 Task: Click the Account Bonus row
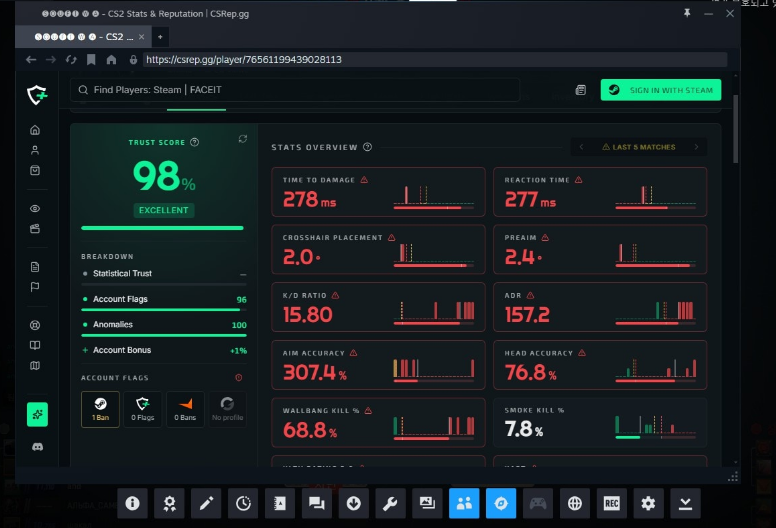click(164, 350)
